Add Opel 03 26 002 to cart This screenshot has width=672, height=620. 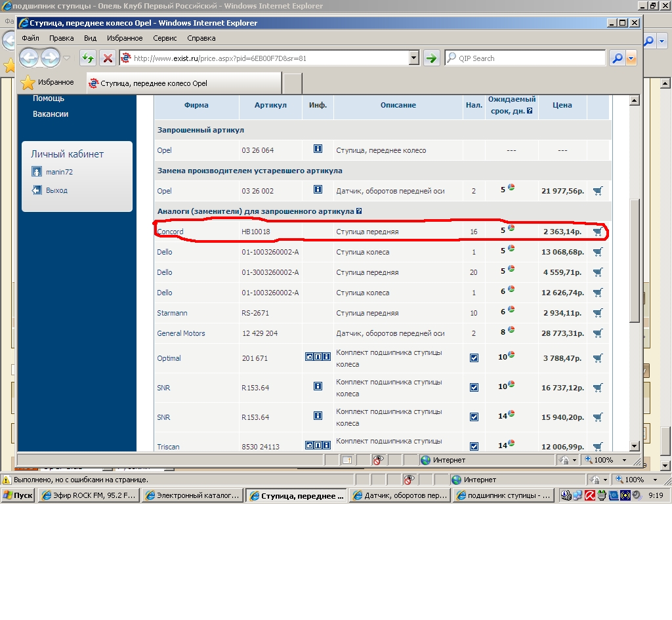[x=598, y=191]
